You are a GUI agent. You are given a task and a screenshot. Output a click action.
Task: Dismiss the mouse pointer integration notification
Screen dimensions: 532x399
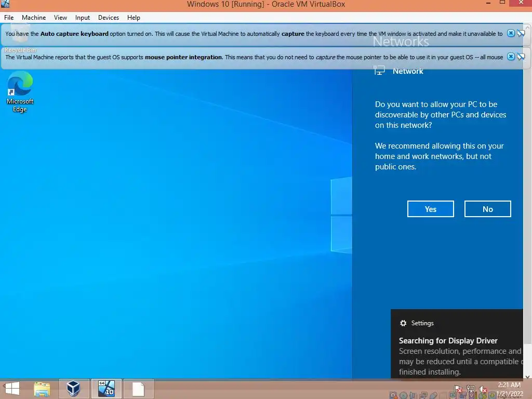tap(511, 57)
